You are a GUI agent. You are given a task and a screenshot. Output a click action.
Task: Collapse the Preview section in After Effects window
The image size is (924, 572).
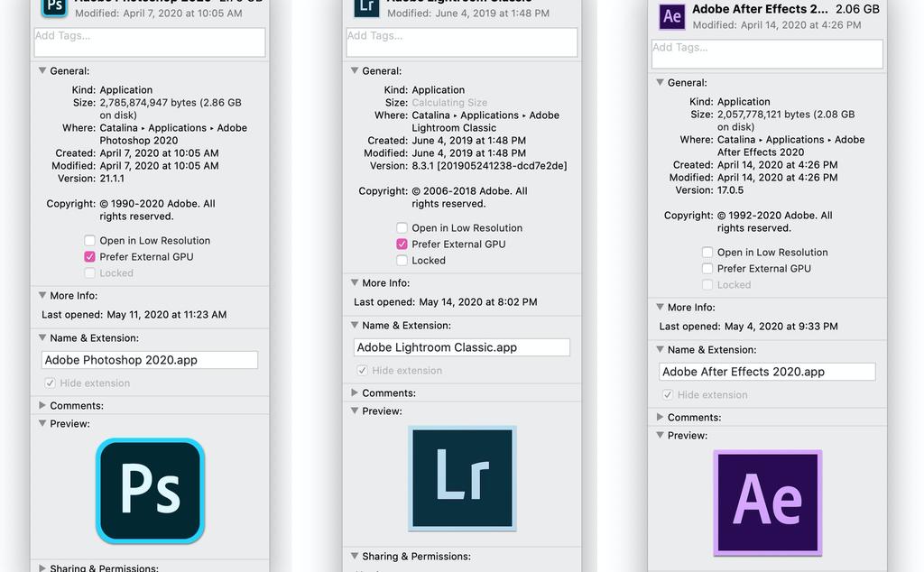click(660, 435)
